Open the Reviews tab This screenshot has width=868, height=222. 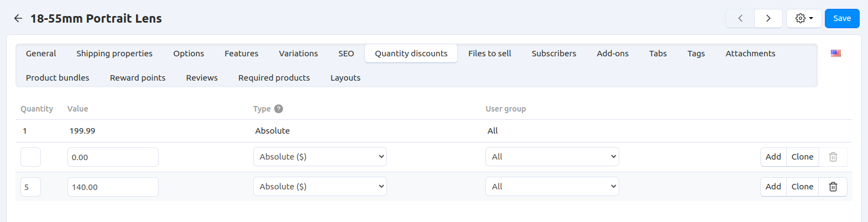pyautogui.click(x=202, y=78)
